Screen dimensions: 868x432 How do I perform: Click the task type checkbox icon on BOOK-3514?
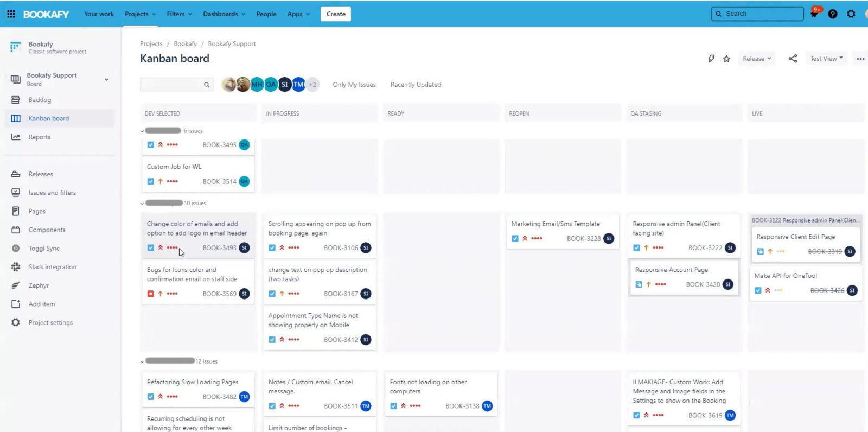click(151, 181)
